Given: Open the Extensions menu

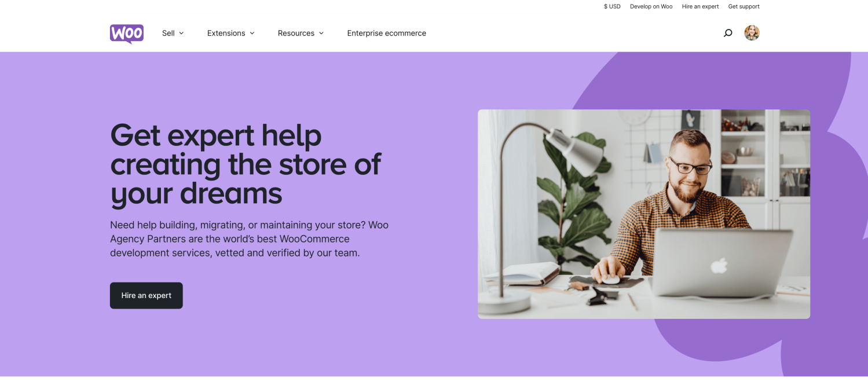Looking at the screenshot, I should 231,33.
